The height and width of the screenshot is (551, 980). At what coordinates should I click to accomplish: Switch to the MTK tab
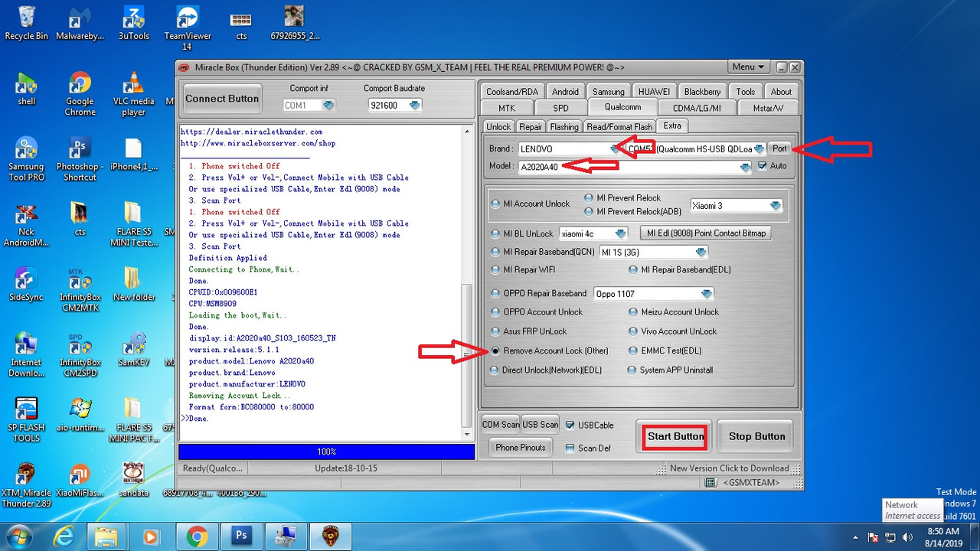pos(507,108)
